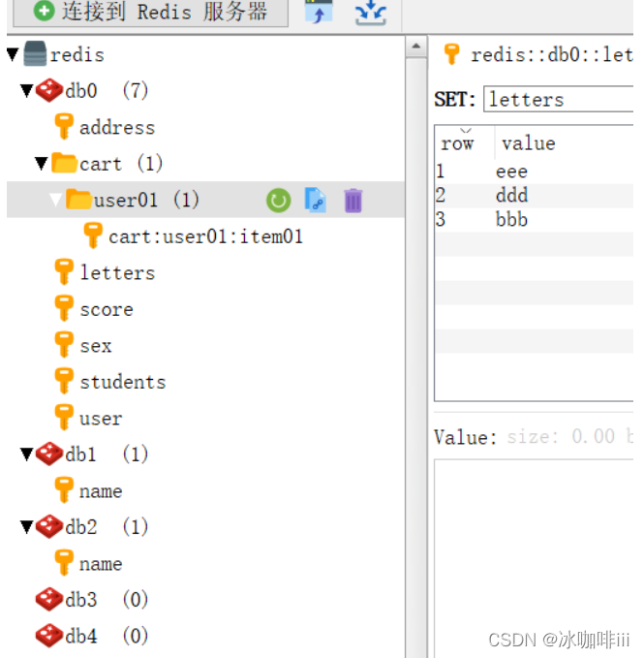Click the key icon beside sex
Image resolution: width=644 pixels, height=658 pixels.
tap(64, 345)
